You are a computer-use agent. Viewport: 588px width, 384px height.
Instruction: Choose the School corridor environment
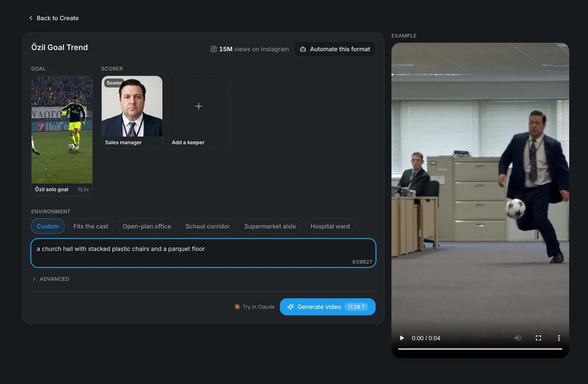(x=208, y=226)
